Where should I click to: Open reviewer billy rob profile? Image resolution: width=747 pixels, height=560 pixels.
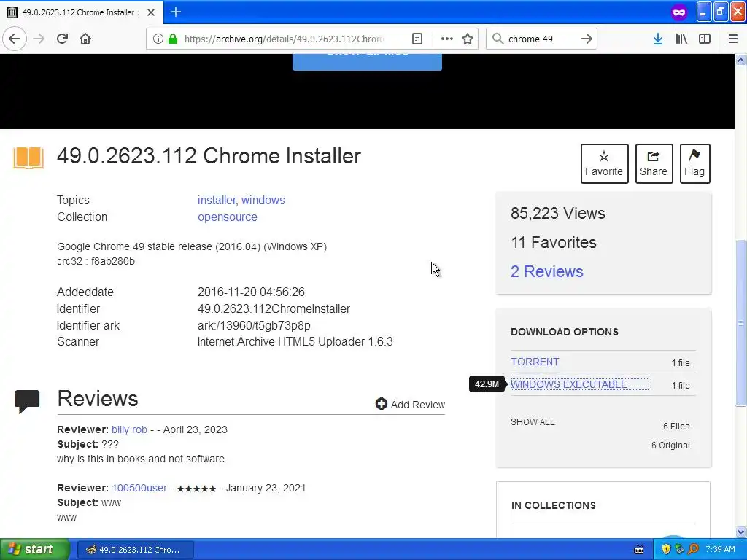[x=129, y=429]
